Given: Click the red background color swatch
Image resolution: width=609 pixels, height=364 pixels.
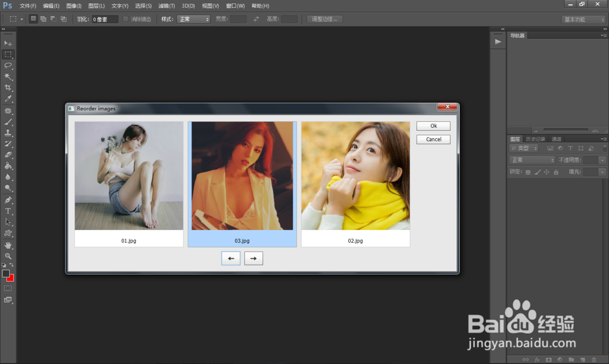Looking at the screenshot, I should coord(11,279).
